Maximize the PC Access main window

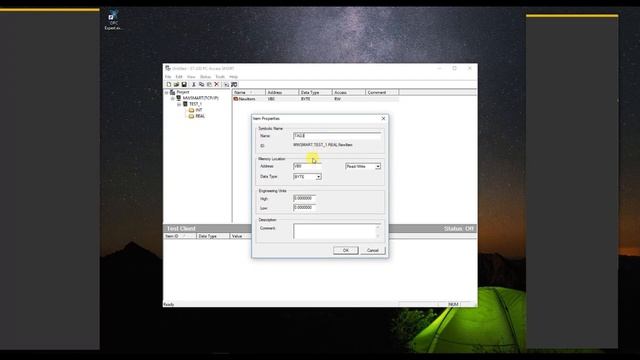click(x=454, y=69)
